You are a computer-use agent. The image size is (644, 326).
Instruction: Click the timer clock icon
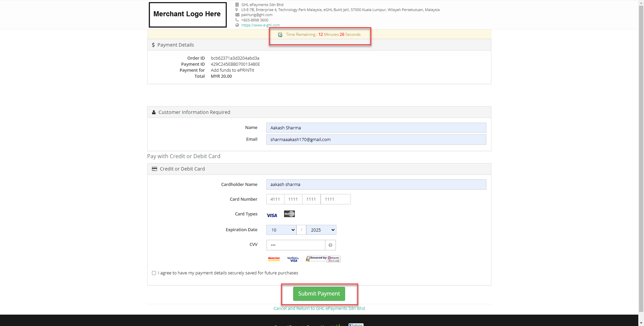tap(280, 35)
